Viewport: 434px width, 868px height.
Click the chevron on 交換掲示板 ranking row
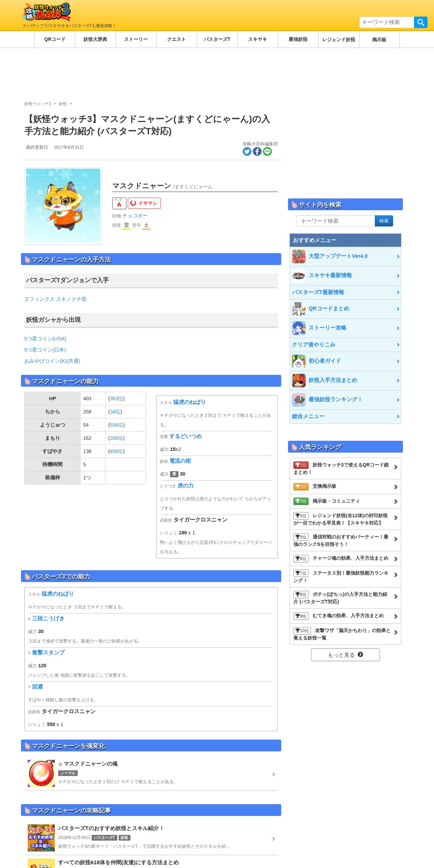click(x=396, y=487)
